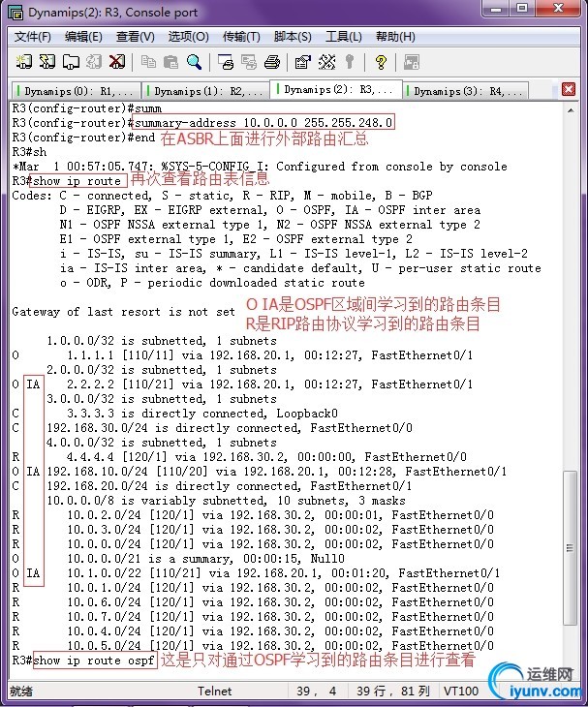588x707 pixels.
Task: Click the %SYS-5-CONFIG_I log message
Action: click(260, 167)
